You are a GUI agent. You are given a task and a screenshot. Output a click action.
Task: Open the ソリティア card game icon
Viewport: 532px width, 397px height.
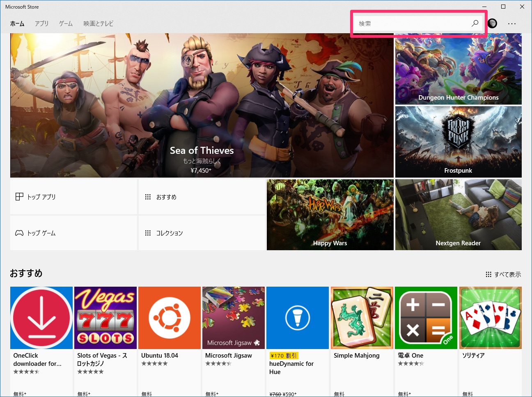point(491,318)
